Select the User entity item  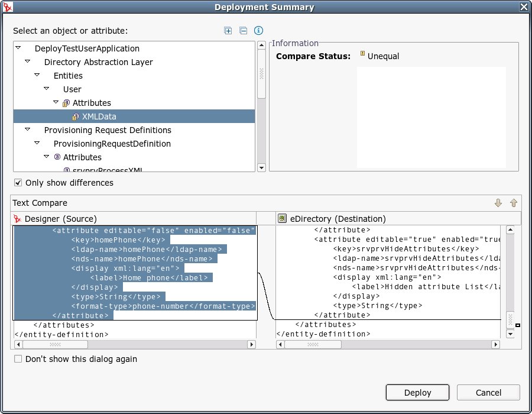pos(72,89)
